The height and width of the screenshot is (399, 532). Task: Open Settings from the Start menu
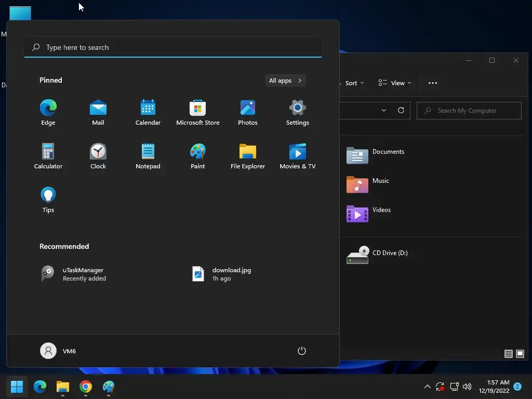point(298,113)
